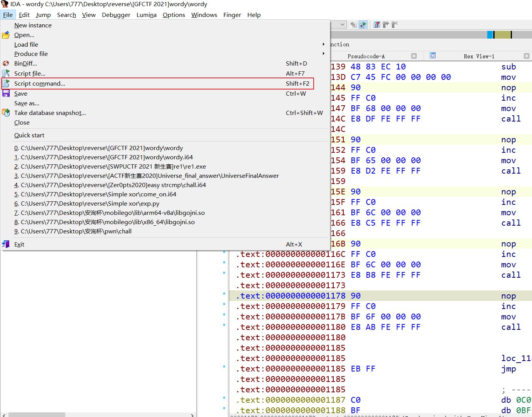Viewport: 532px width, 417px height.
Task: Toggle breakpoint dot at address 1179
Action: coord(224,304)
